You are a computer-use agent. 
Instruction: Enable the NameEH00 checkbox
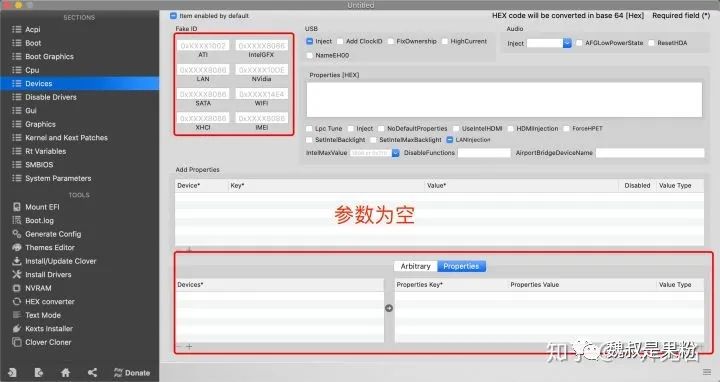point(309,55)
